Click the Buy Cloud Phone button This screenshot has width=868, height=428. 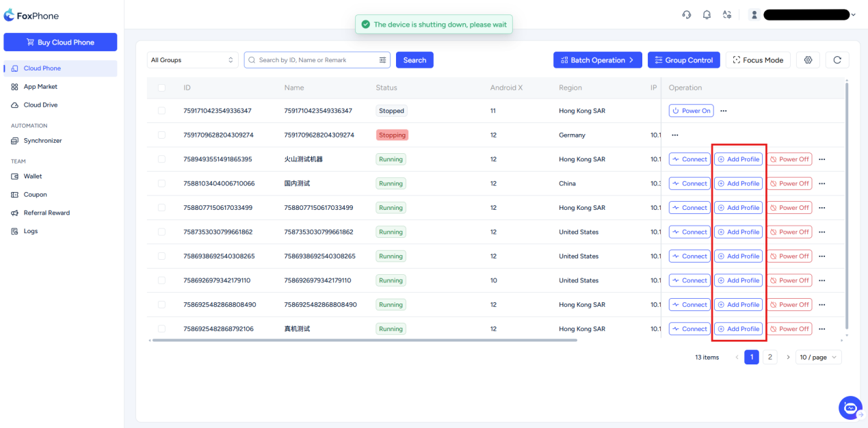(x=60, y=42)
